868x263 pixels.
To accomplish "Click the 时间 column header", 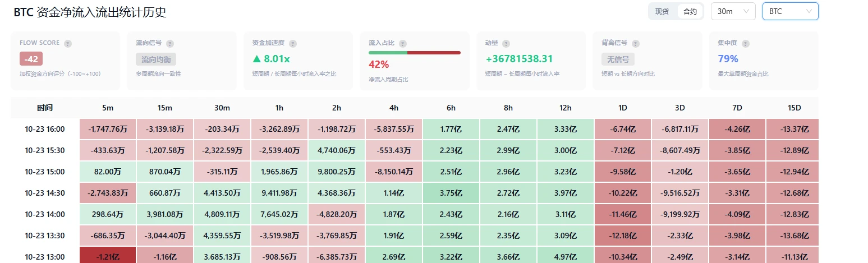I will click(x=45, y=108).
